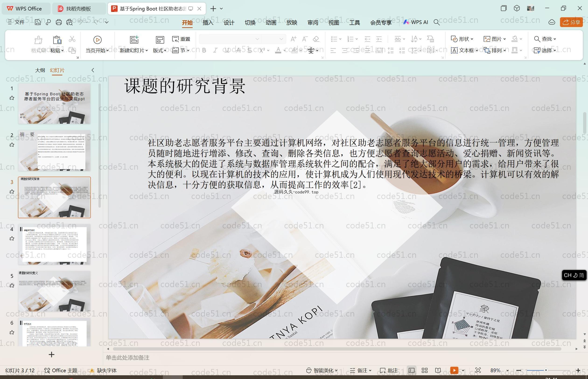Viewport: 588px width, 379px height.
Task: Toggle the star mark on slide 4
Action: 12,238
